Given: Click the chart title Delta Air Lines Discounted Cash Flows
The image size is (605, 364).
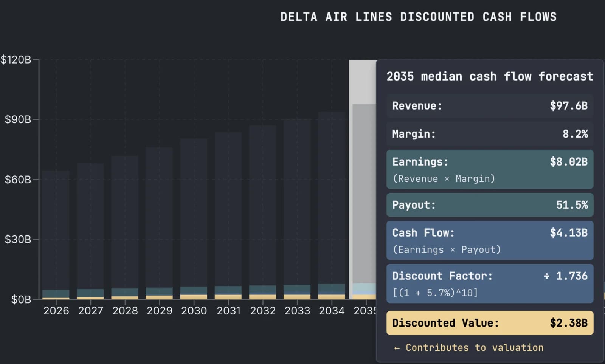Looking at the screenshot, I should pyautogui.click(x=418, y=17).
